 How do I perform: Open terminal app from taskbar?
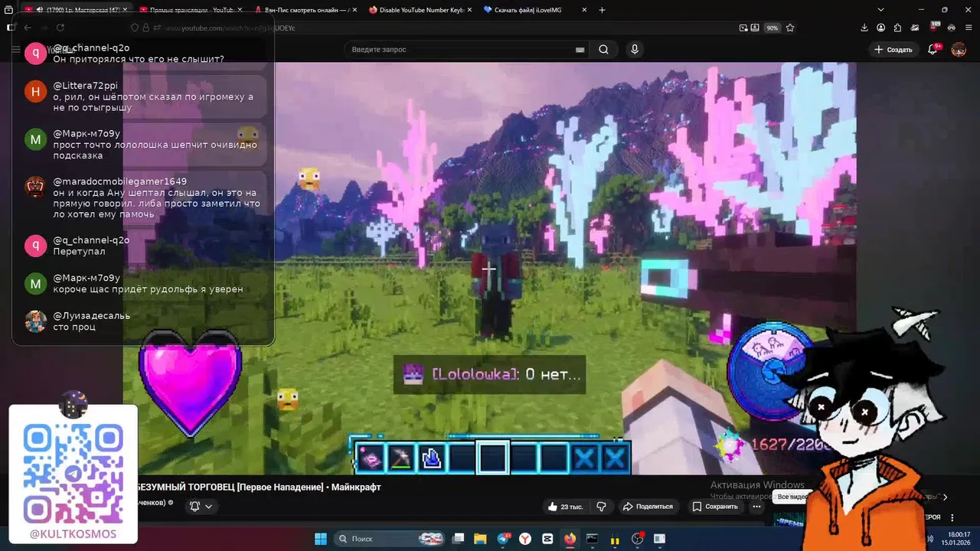point(592,539)
